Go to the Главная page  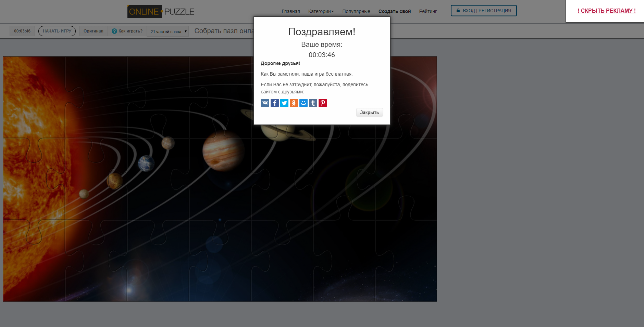[291, 11]
